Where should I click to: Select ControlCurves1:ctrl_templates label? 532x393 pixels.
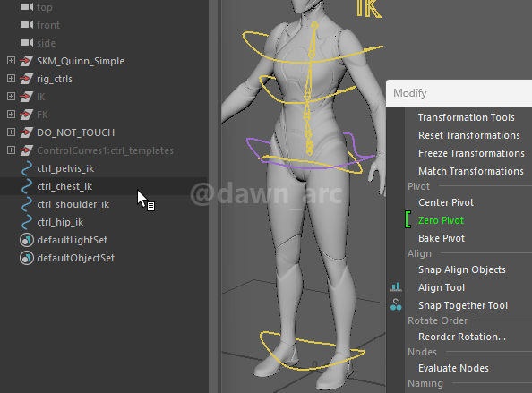105,150
